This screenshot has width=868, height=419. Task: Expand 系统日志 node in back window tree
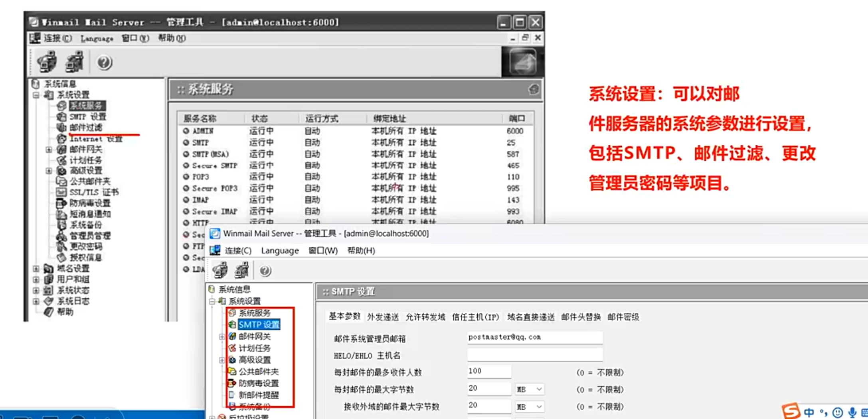pos(36,301)
